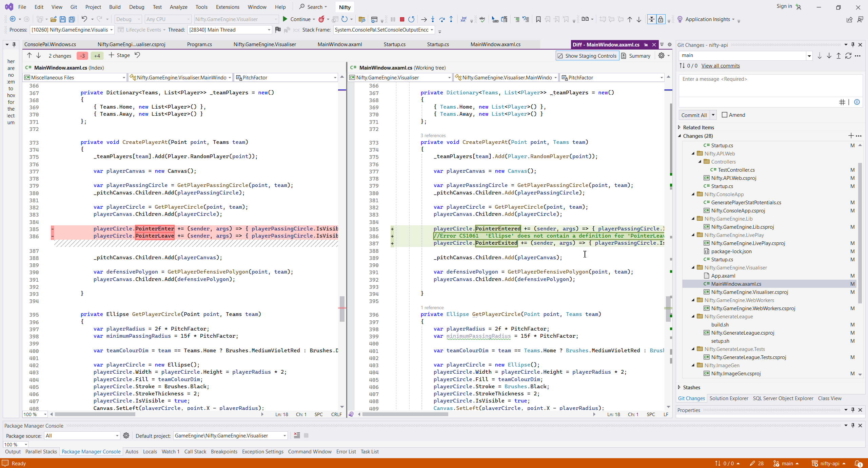Go to the previous diff change

[29, 55]
